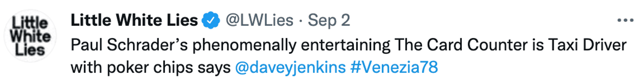This screenshot has height=84, width=644.
Task: Open the Little White Lies profile avatar
Action: [x=30, y=36]
